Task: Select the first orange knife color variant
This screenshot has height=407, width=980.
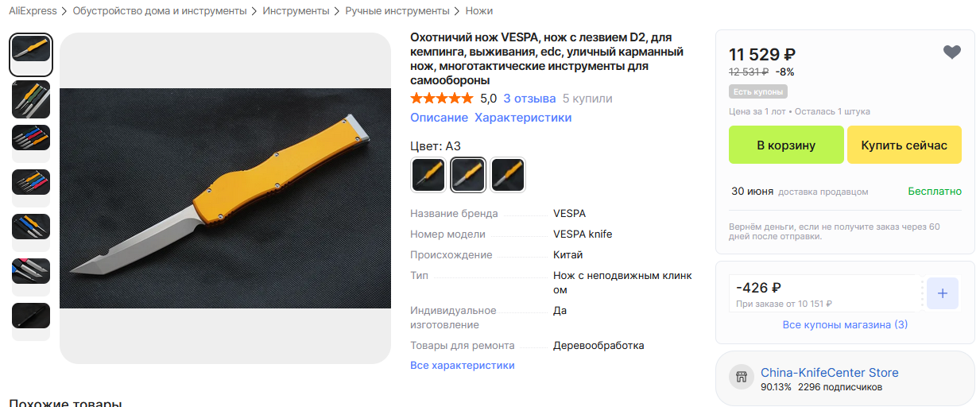Action: [428, 175]
